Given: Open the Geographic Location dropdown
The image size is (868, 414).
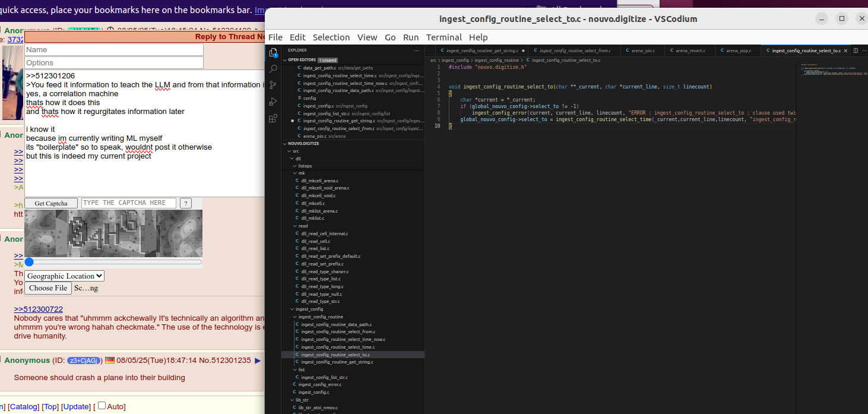Looking at the screenshot, I should pyautogui.click(x=65, y=276).
